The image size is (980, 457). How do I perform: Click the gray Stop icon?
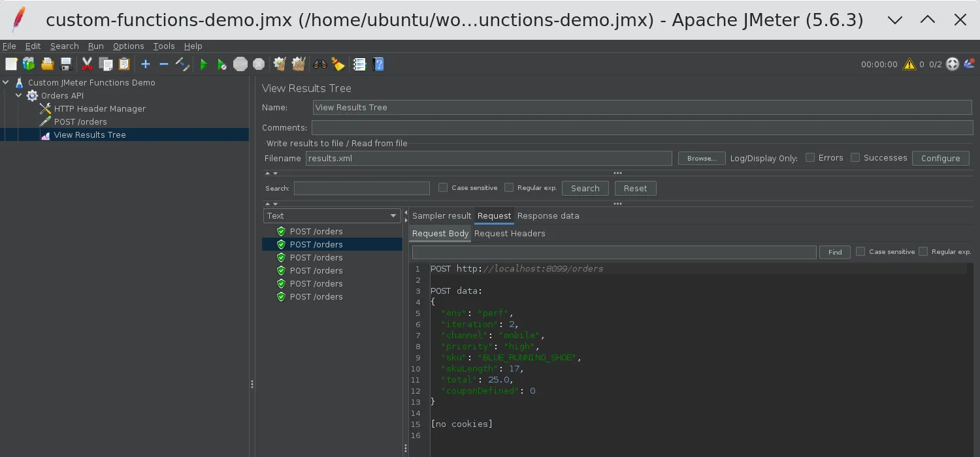[x=240, y=64]
